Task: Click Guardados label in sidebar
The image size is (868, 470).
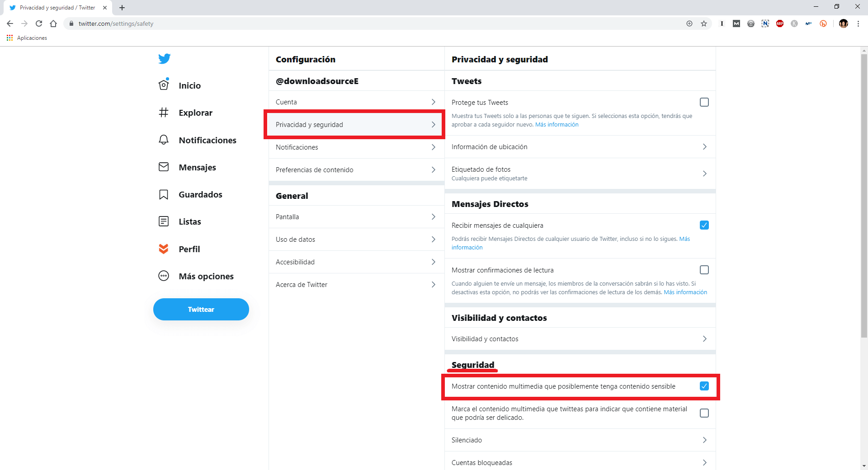Action: [x=200, y=195]
